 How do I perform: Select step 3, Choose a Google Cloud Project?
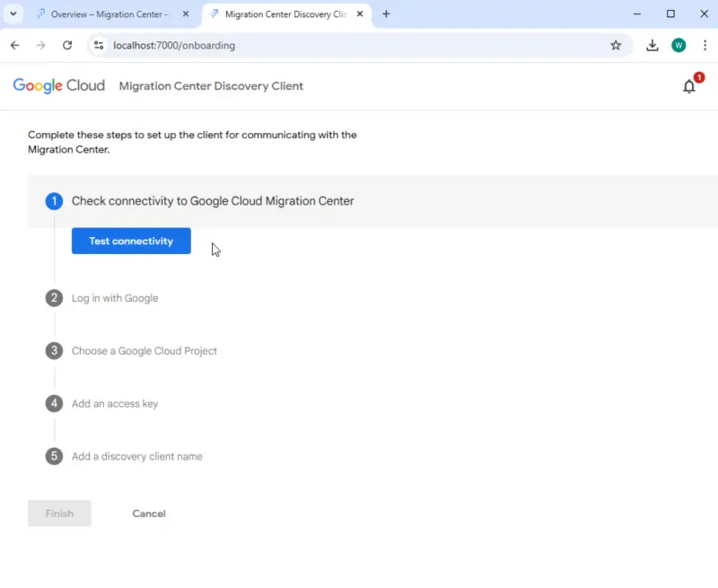pyautogui.click(x=144, y=350)
